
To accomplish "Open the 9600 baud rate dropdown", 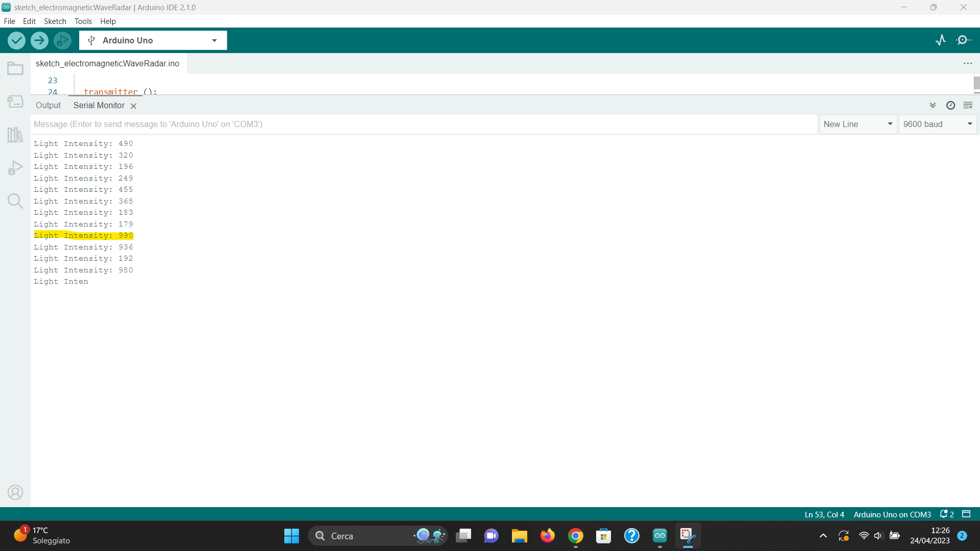I will point(937,124).
